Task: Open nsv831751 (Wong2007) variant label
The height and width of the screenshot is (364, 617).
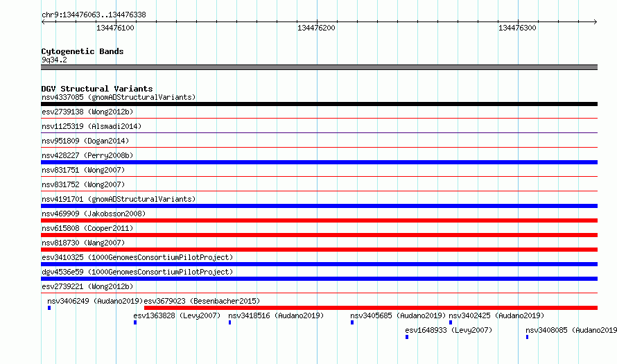Action: point(83,170)
